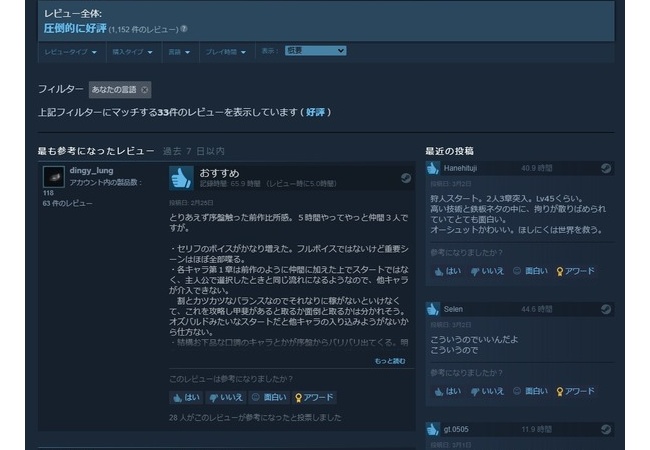The height and width of the screenshot is (450, 650).
Task: Open gt.0505 profile name
Action: 456,429
